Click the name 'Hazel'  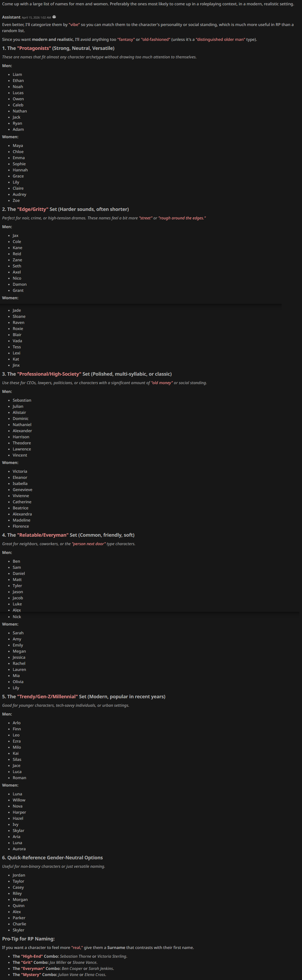[x=18, y=818]
